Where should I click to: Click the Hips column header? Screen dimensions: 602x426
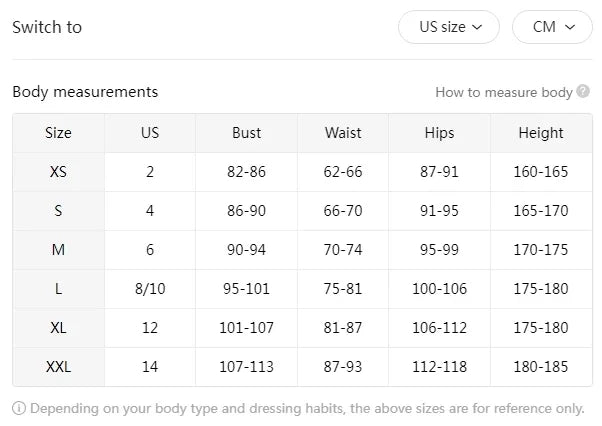coord(439,133)
